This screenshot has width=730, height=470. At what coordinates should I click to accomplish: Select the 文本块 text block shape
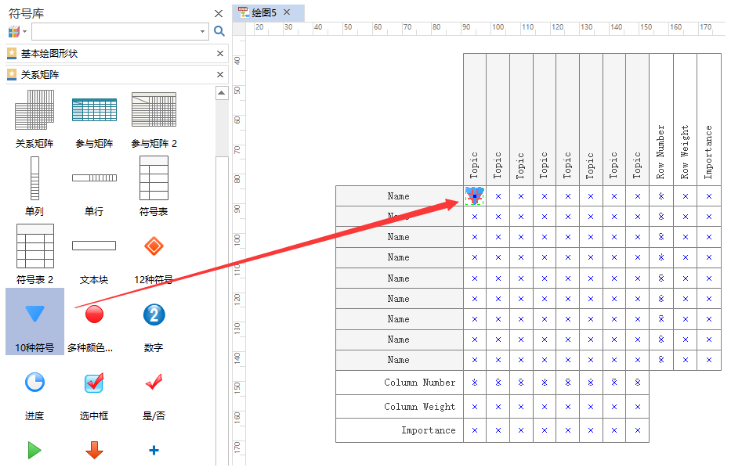pos(94,245)
